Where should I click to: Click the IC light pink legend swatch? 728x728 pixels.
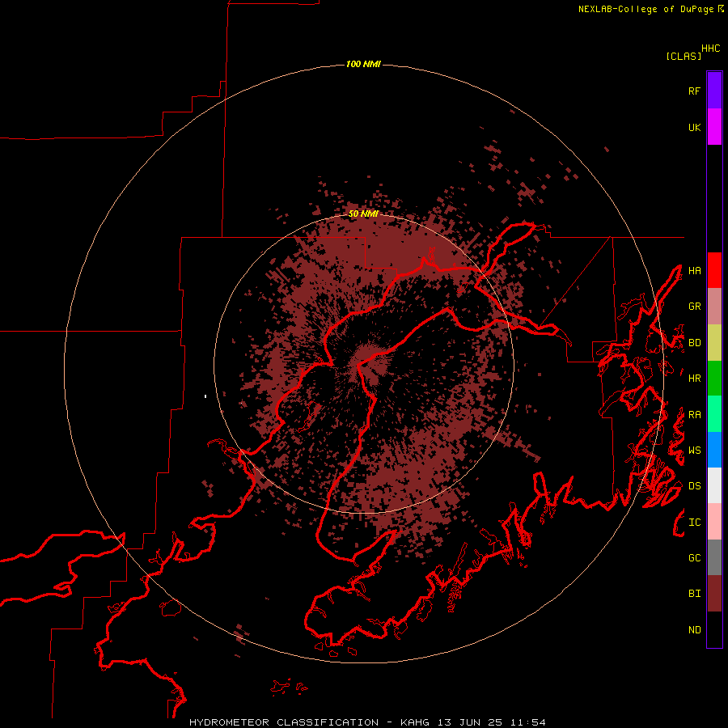714,522
